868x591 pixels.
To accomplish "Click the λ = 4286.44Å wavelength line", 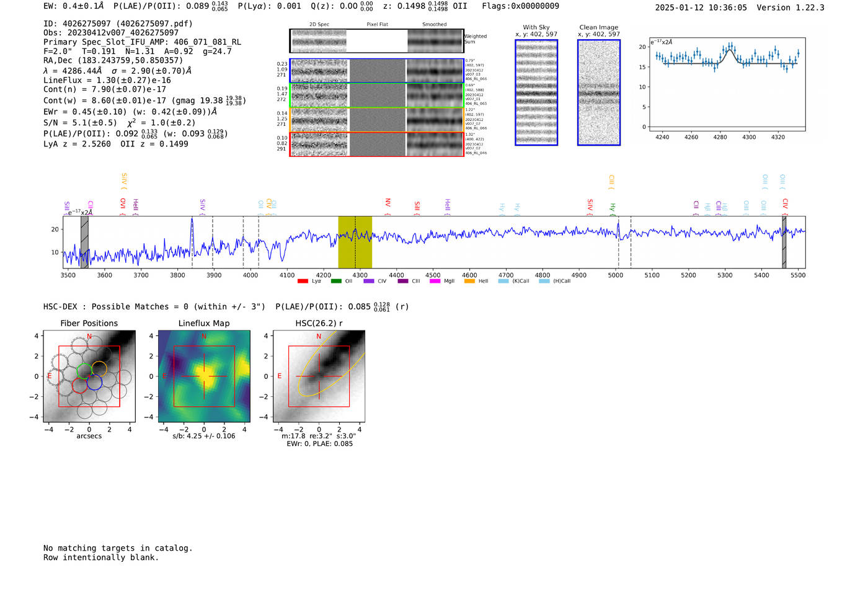I will (118, 71).
